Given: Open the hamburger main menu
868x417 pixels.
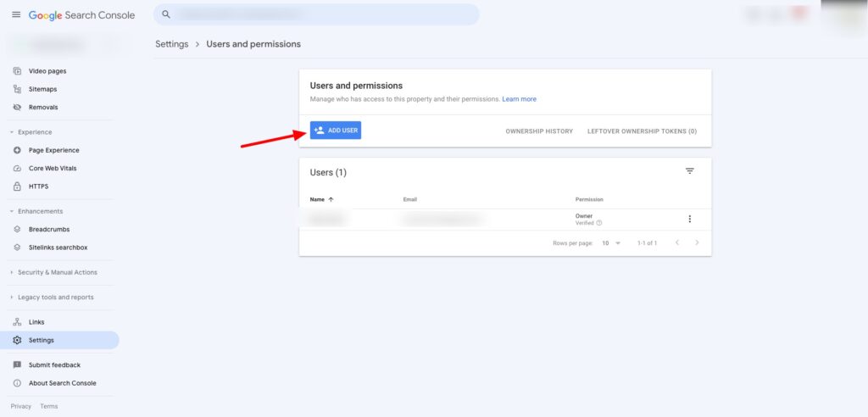Looking at the screenshot, I should (16, 14).
